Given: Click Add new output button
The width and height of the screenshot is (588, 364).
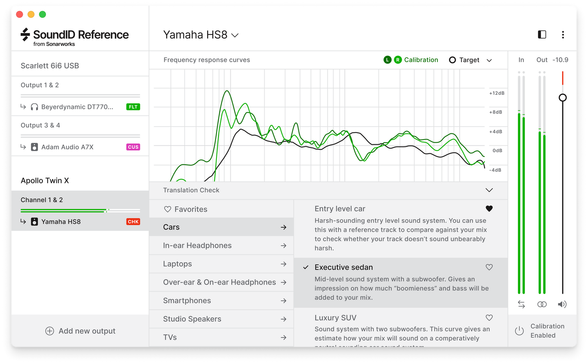Looking at the screenshot, I should pos(80,331).
